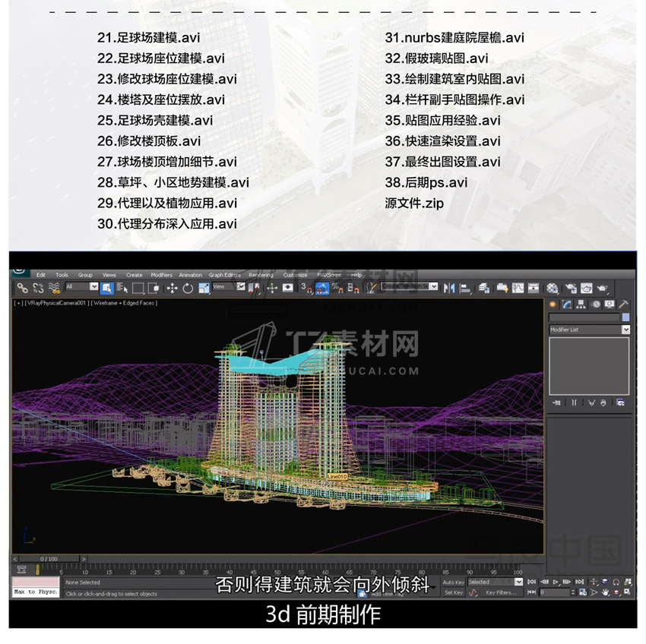Image resolution: width=646 pixels, height=644 pixels.
Task: Switch to the Create command panel tab
Action: pyautogui.click(x=553, y=305)
